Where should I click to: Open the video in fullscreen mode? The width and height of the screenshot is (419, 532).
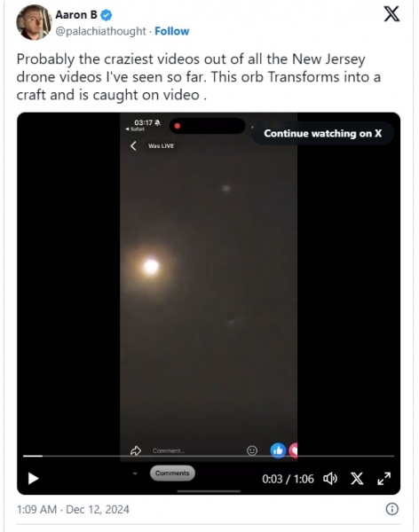pos(384,479)
